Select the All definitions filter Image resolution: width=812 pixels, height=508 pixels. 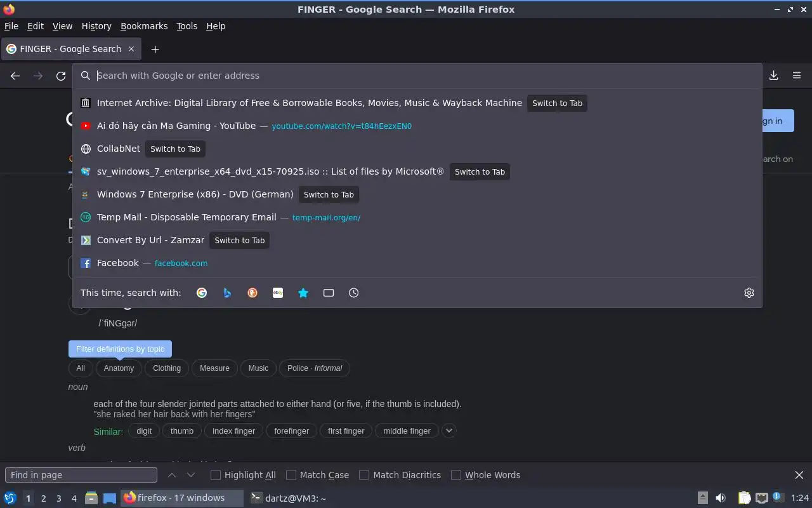coord(81,368)
